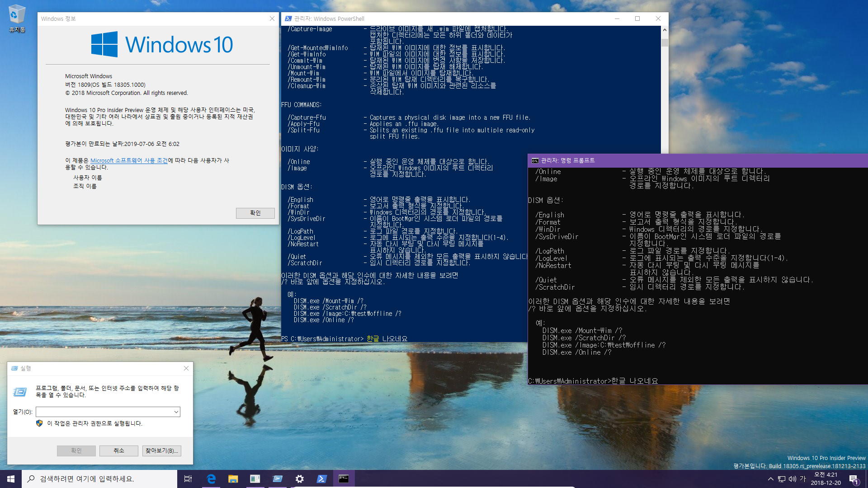Click 'DISM.exe /Online /?' line in PowerShell
868x488 pixels.
click(324, 320)
